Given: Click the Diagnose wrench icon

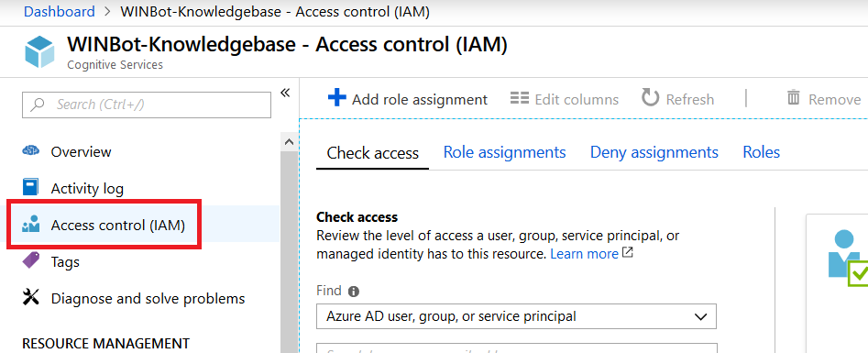Looking at the screenshot, I should coord(31,298).
